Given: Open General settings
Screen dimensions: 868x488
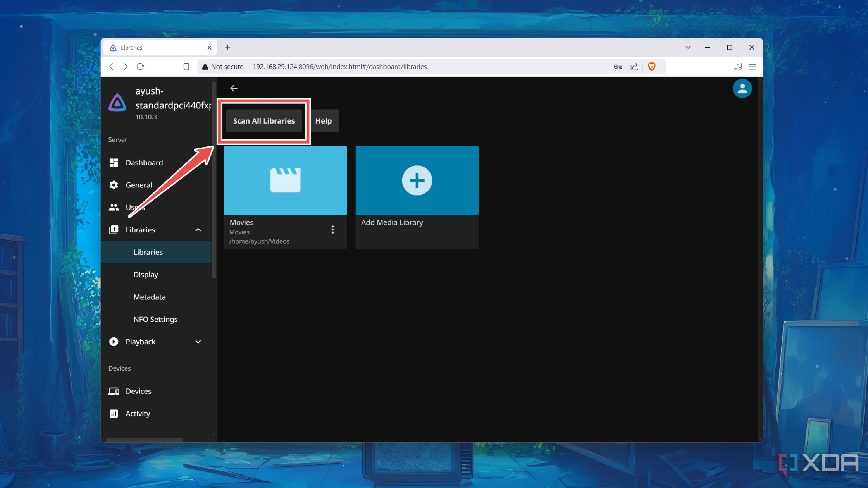Looking at the screenshot, I should pyautogui.click(x=138, y=184).
